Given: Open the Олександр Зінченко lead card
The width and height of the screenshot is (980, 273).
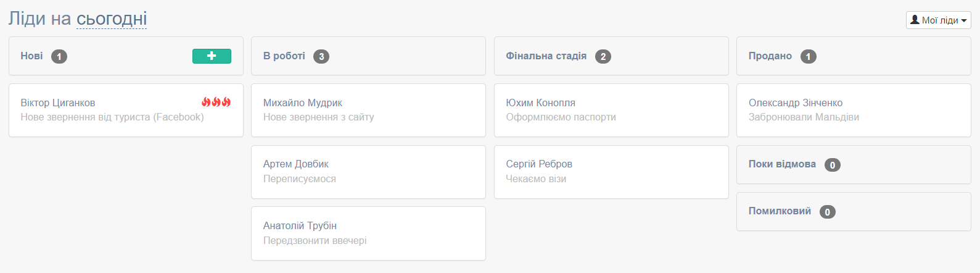Looking at the screenshot, I should (854, 110).
